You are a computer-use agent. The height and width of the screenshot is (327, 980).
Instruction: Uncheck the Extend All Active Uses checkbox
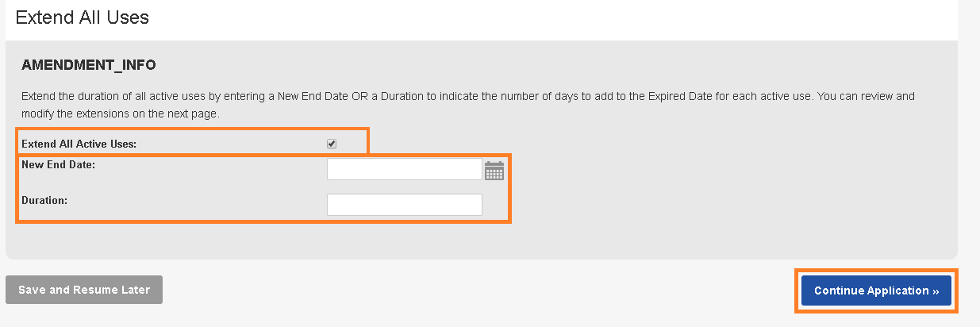(332, 144)
